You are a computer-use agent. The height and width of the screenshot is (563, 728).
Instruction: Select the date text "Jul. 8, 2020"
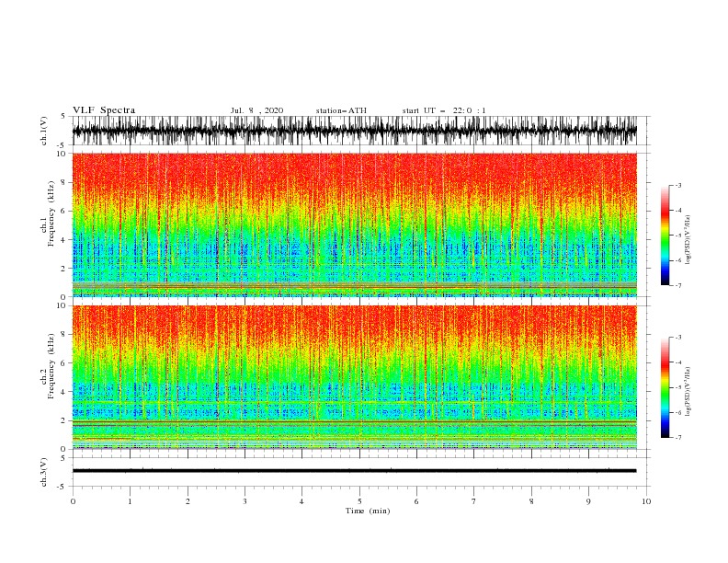[x=256, y=110]
